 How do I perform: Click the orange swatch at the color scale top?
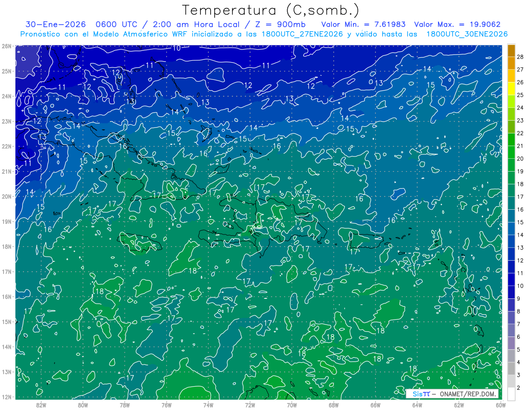coord(511,51)
